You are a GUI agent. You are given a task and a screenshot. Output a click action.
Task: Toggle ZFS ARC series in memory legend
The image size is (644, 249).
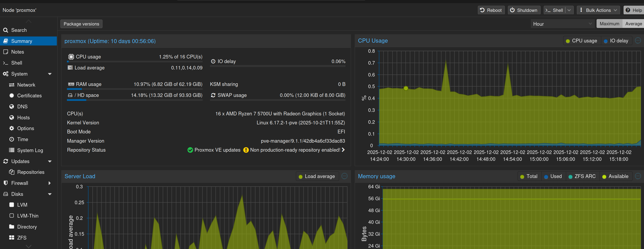[x=582, y=176]
